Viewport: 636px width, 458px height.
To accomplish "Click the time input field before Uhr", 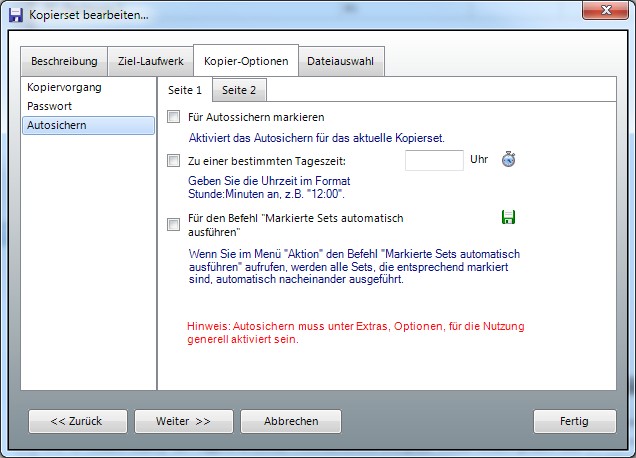I will coord(434,160).
